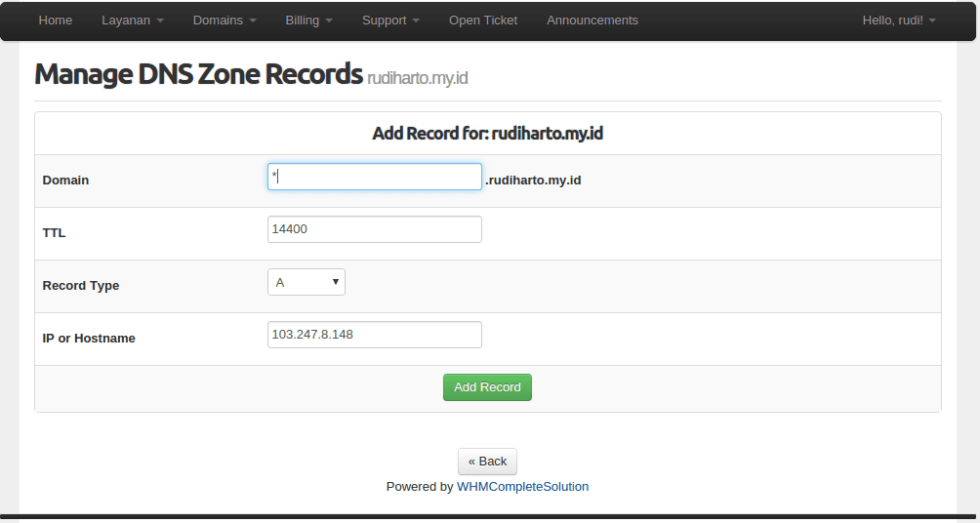Follow the WHMCompleteSolution link
This screenshot has width=980, height=523.
pos(522,486)
